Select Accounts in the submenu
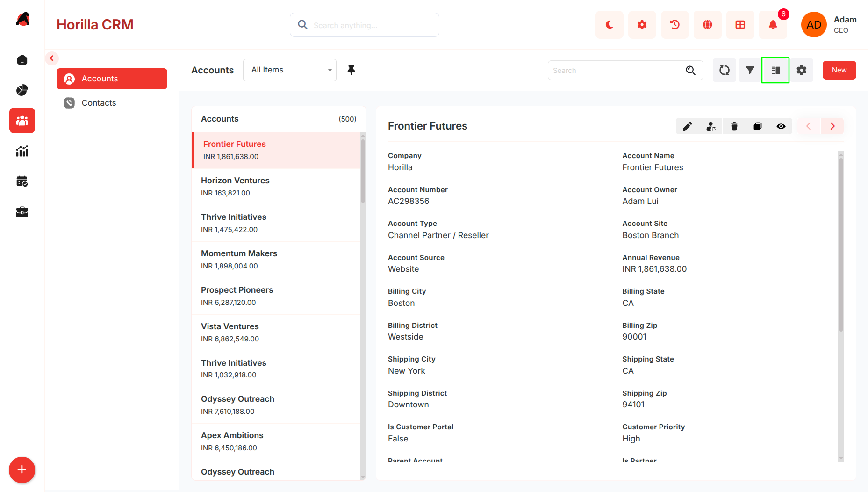This screenshot has width=868, height=492. tap(112, 79)
